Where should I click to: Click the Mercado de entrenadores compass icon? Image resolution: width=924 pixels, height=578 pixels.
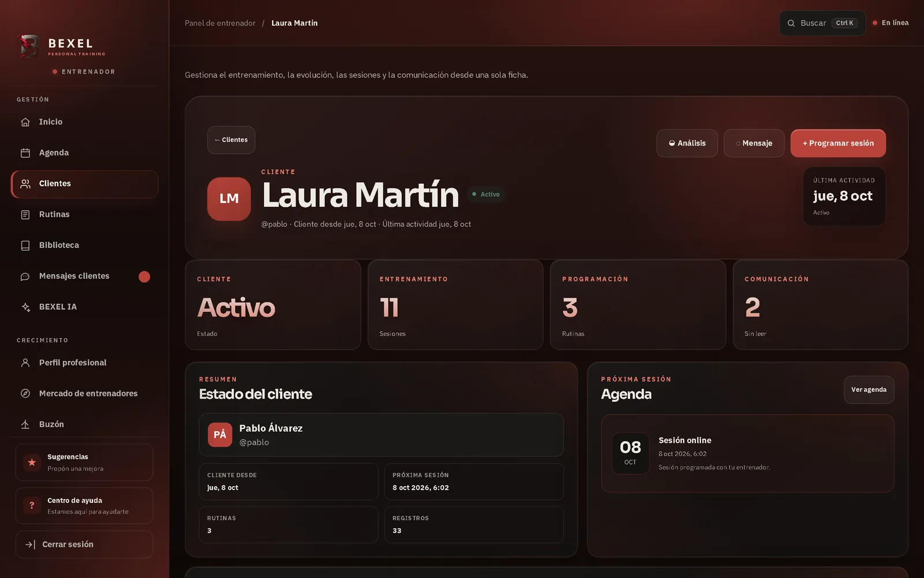pyautogui.click(x=25, y=394)
